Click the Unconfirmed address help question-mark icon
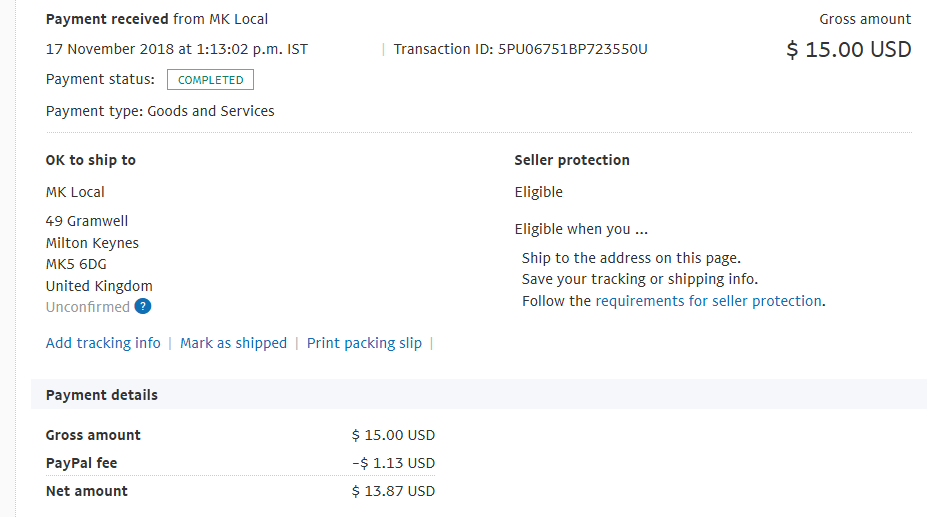This screenshot has height=517, width=939. (143, 306)
